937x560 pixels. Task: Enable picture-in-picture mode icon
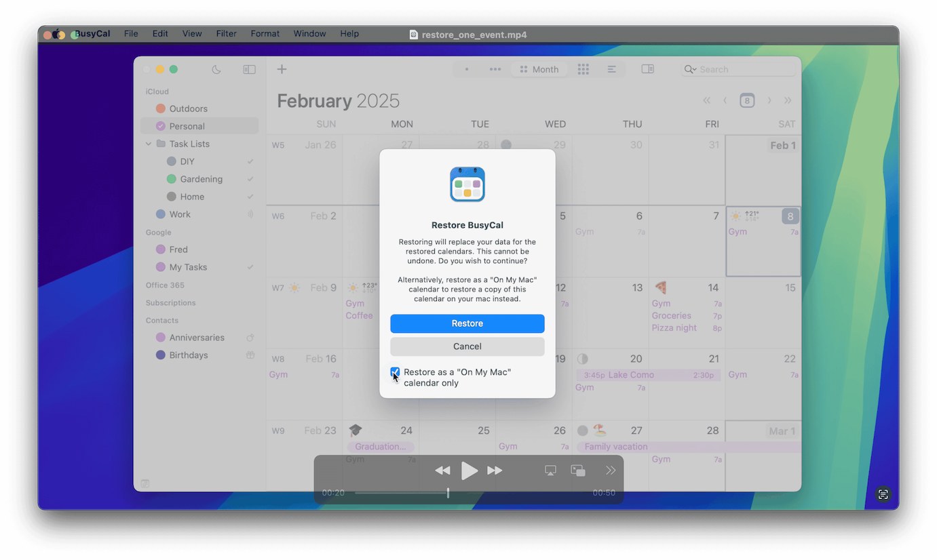tap(578, 471)
